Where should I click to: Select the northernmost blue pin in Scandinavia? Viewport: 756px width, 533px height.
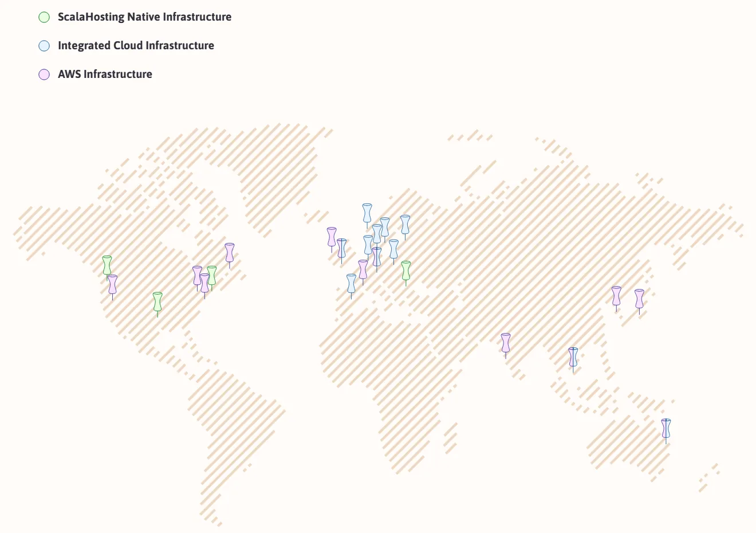point(367,214)
